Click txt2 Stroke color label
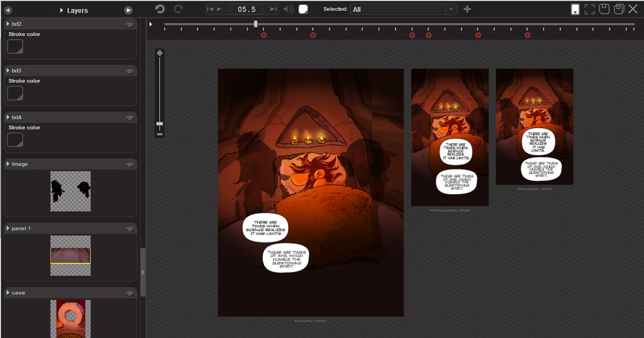This screenshot has height=338, width=644. coord(25,34)
